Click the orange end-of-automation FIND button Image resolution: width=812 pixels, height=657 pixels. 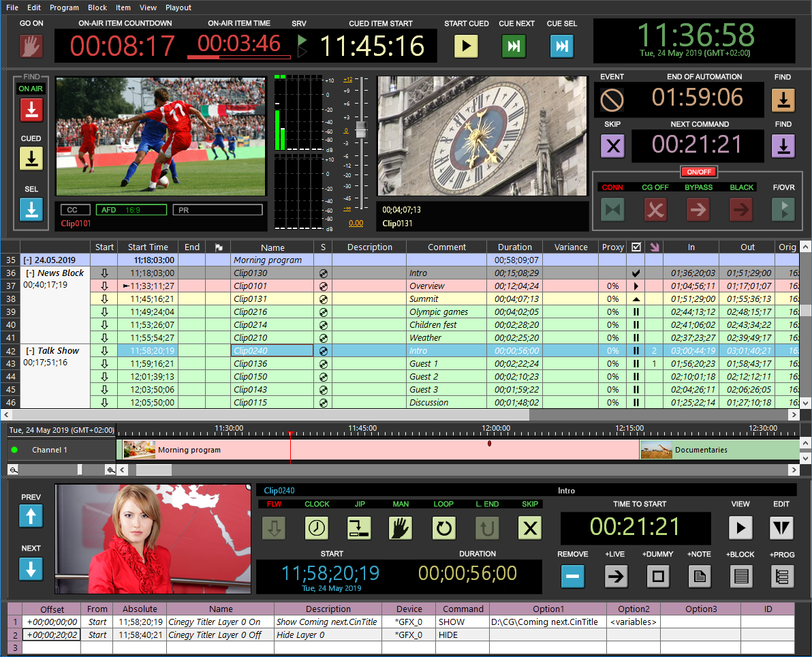(783, 100)
